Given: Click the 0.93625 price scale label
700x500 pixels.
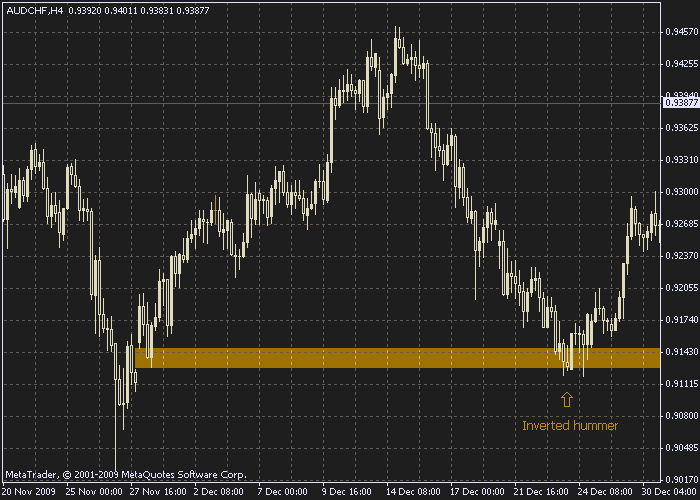Looking at the screenshot, I should [x=681, y=128].
